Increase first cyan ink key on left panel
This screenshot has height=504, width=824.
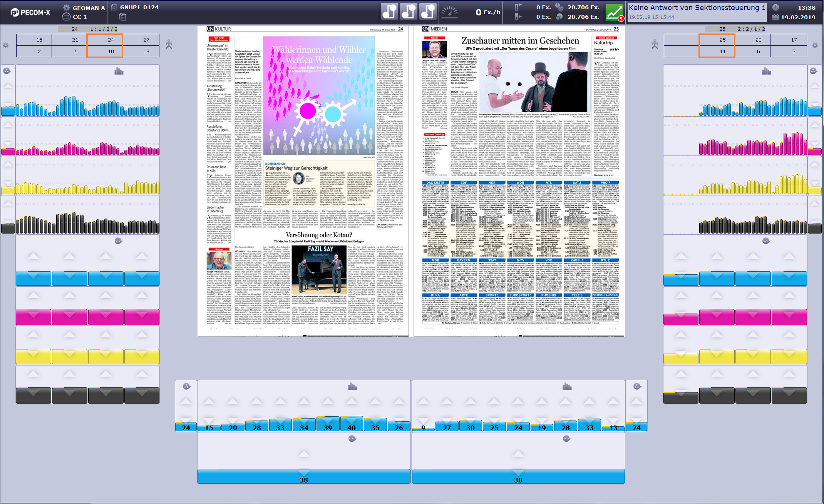click(33, 256)
